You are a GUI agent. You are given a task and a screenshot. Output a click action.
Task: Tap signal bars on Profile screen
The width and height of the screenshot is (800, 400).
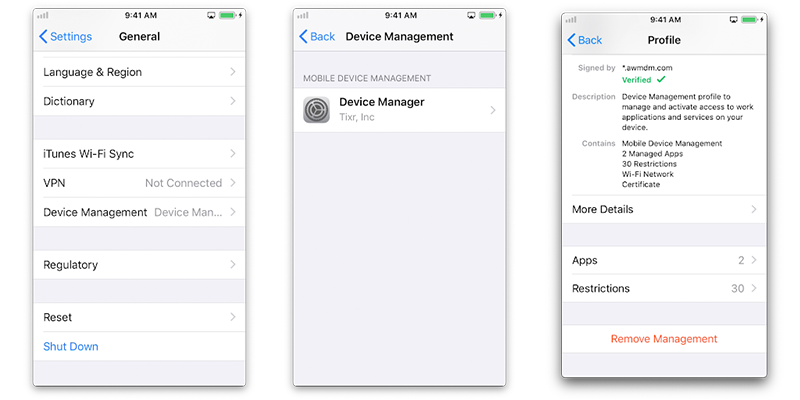[x=571, y=20]
